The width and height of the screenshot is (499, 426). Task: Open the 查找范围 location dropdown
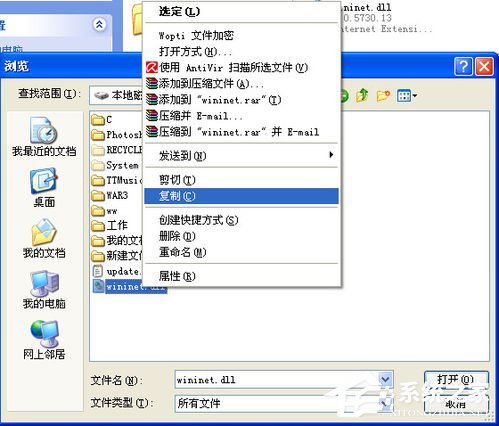[x=116, y=95]
